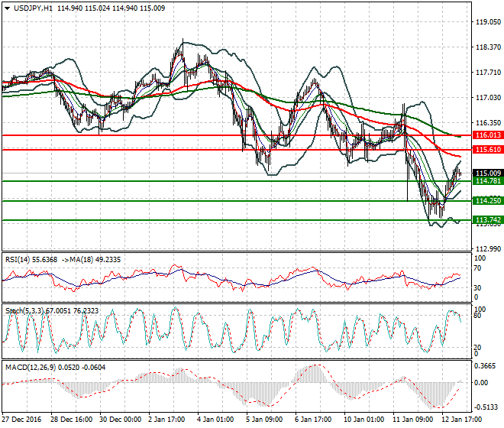Select the 11 Jan 09:00 time axis label
The height and width of the screenshot is (428, 504).
(x=413, y=420)
